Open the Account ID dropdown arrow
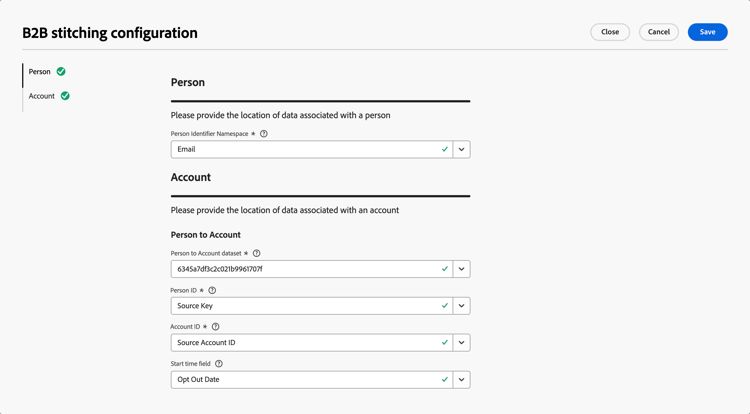This screenshot has width=750, height=414. (x=462, y=342)
